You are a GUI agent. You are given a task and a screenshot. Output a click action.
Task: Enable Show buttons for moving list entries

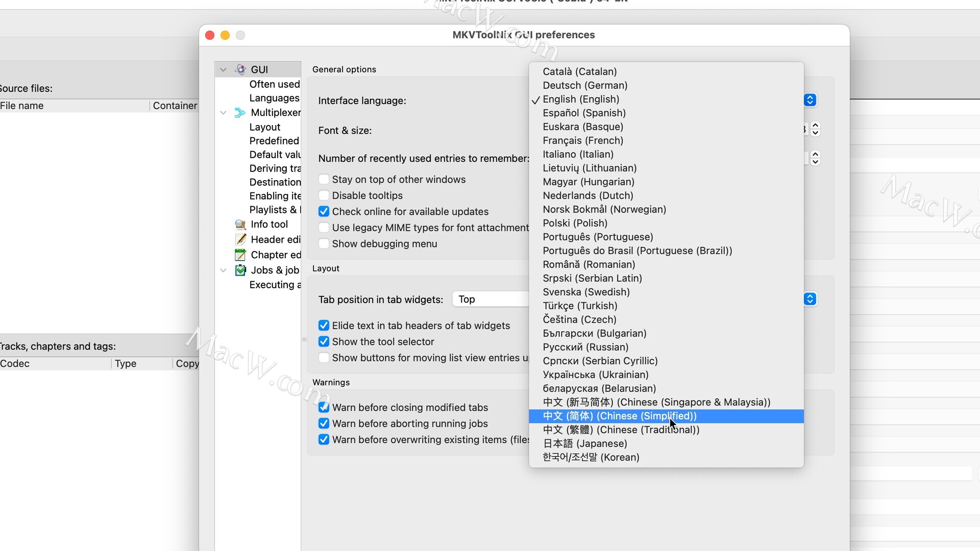(324, 358)
